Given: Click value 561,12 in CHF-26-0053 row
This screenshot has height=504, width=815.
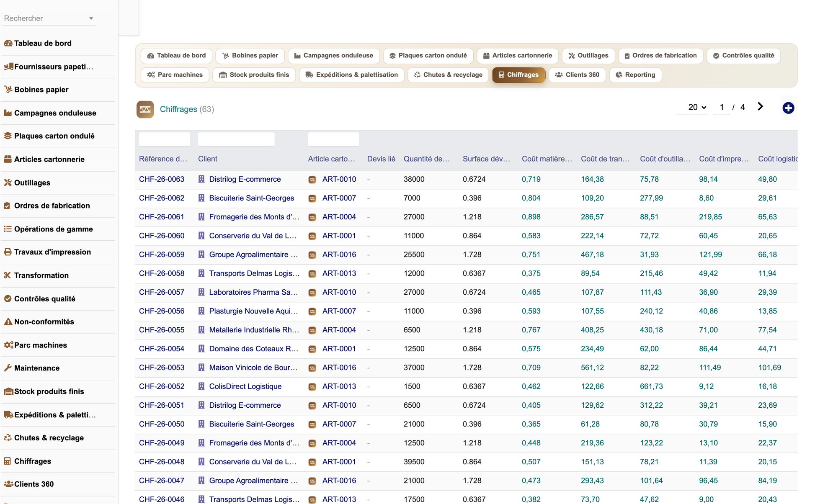Looking at the screenshot, I should pos(592,368).
